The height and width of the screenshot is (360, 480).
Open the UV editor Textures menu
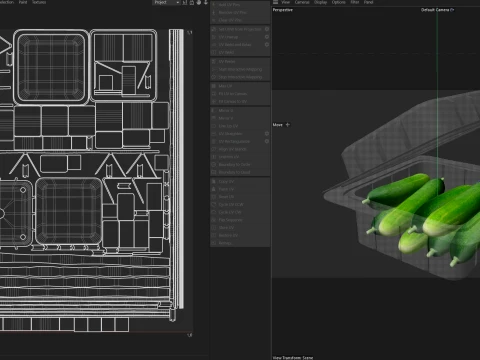[x=39, y=2]
